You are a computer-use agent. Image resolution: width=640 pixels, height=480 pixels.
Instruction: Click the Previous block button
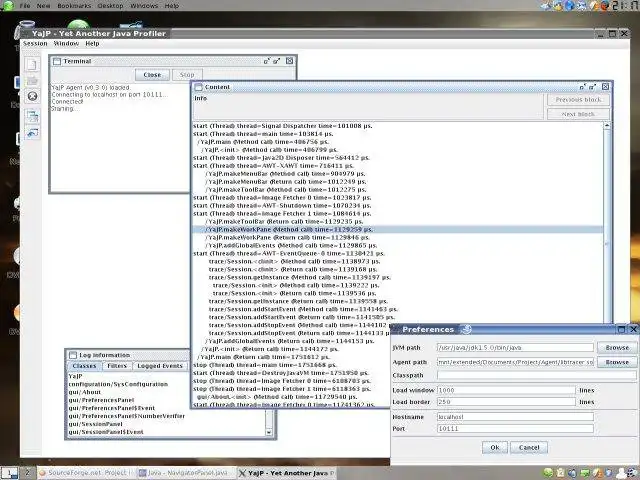[x=578, y=100]
